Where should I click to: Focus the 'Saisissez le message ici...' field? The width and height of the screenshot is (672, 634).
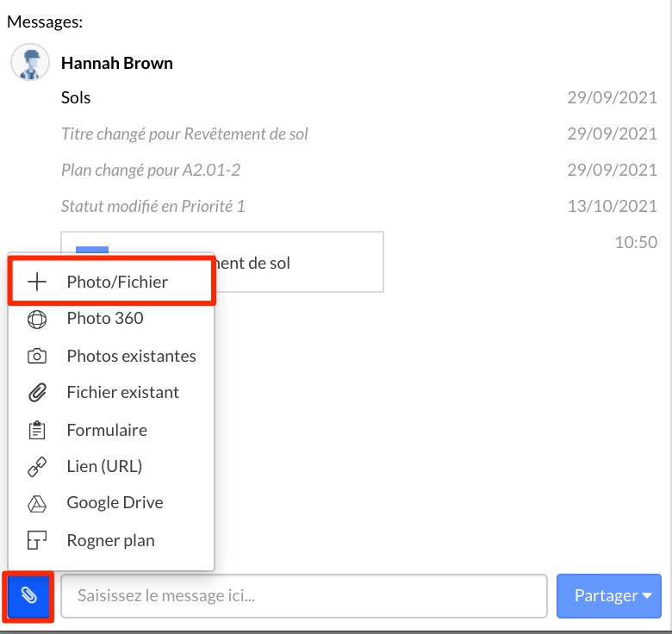(x=304, y=596)
